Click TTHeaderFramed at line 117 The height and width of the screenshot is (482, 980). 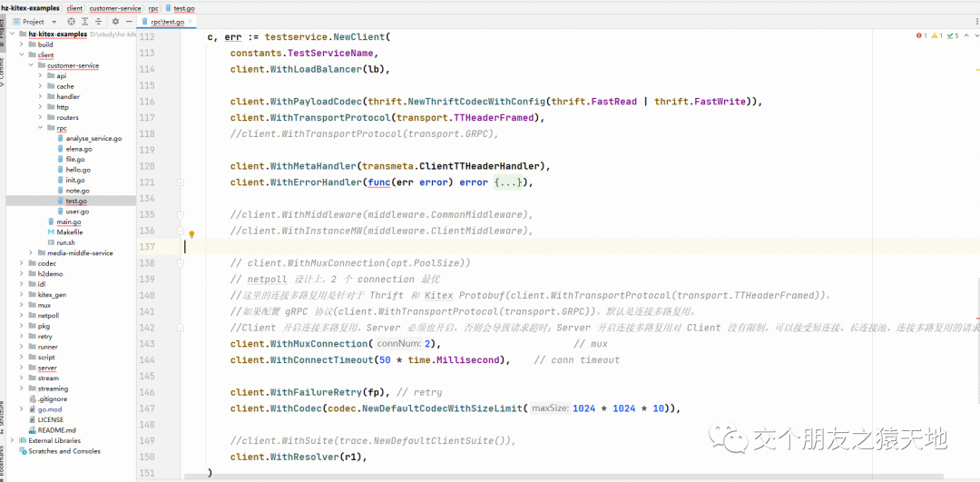click(x=494, y=117)
